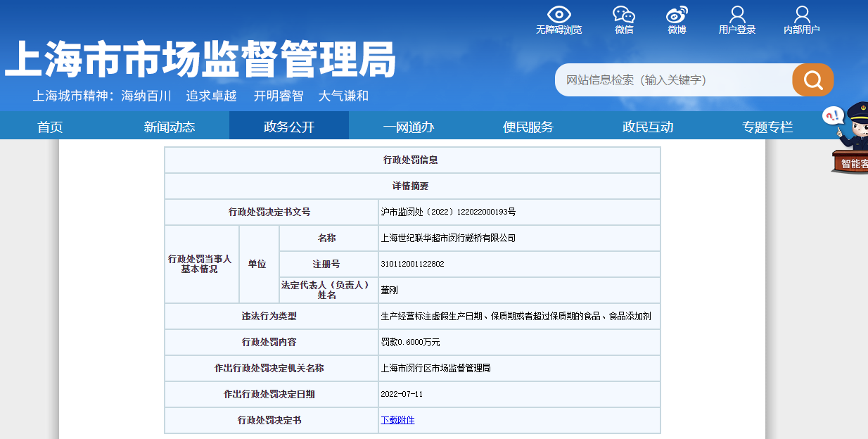Click the internal user person icon
This screenshot has height=439, width=868.
[x=802, y=14]
